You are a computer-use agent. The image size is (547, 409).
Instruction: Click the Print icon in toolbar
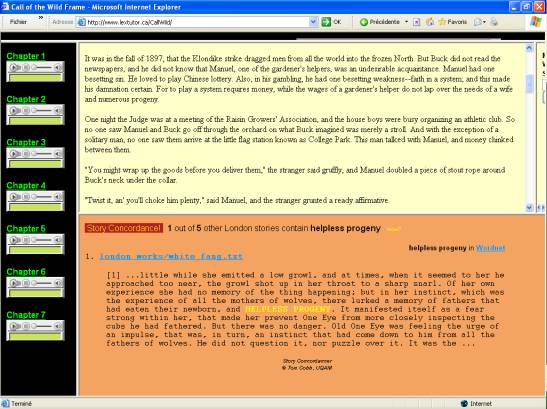coord(494,22)
